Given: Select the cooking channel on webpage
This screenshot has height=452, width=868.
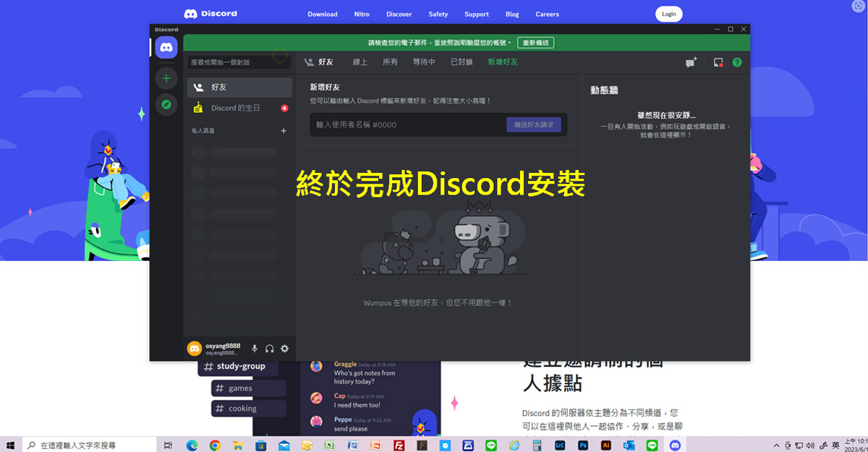Looking at the screenshot, I should tap(249, 409).
